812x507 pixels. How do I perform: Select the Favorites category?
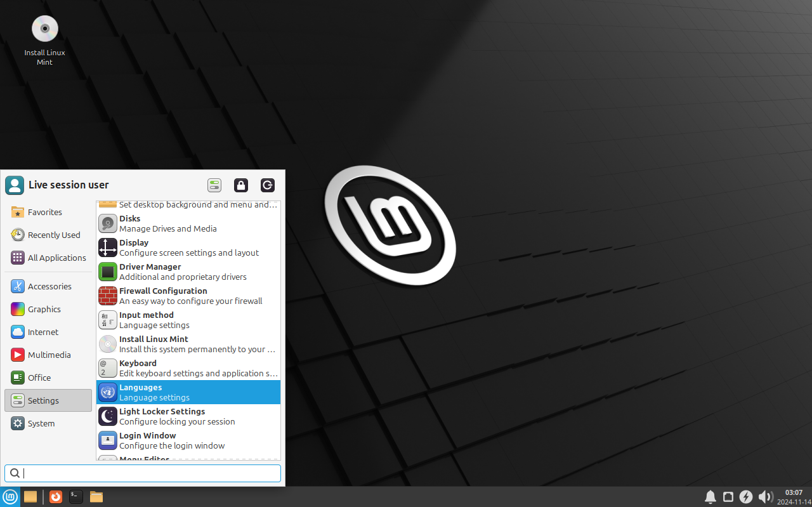(48, 212)
